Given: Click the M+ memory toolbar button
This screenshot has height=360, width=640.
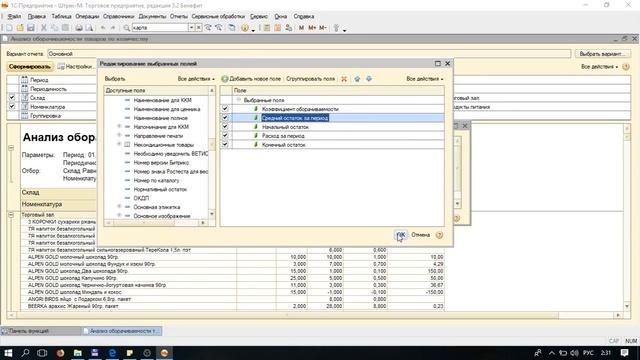Looking at the screenshot, I should point(312,28).
